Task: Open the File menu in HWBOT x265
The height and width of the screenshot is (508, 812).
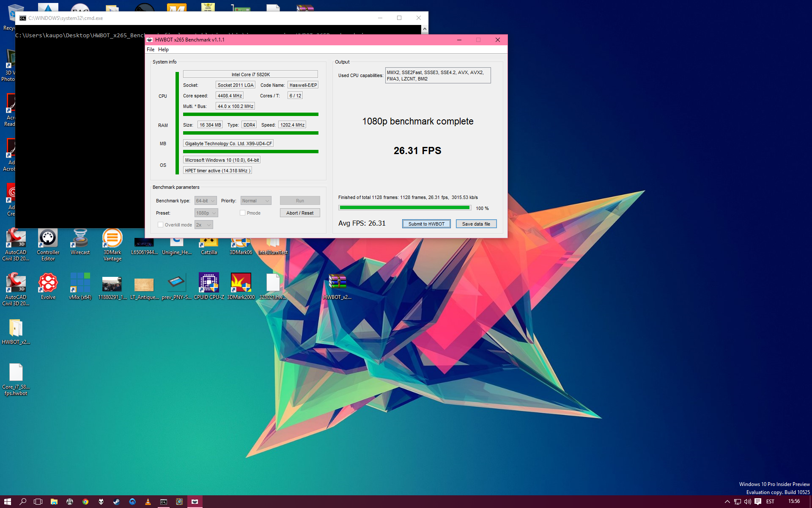Action: pos(151,50)
